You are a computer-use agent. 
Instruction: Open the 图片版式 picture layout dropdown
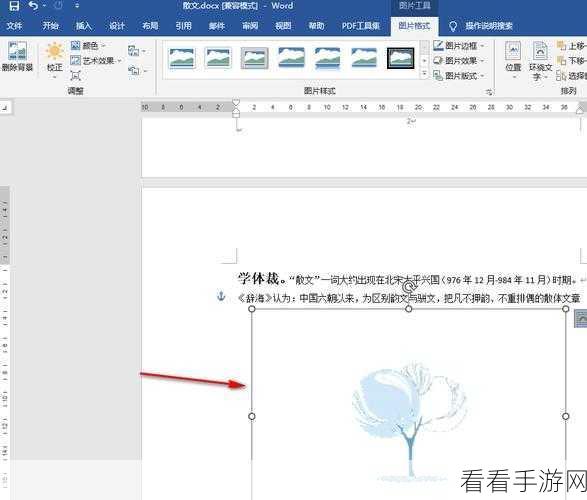click(458, 76)
